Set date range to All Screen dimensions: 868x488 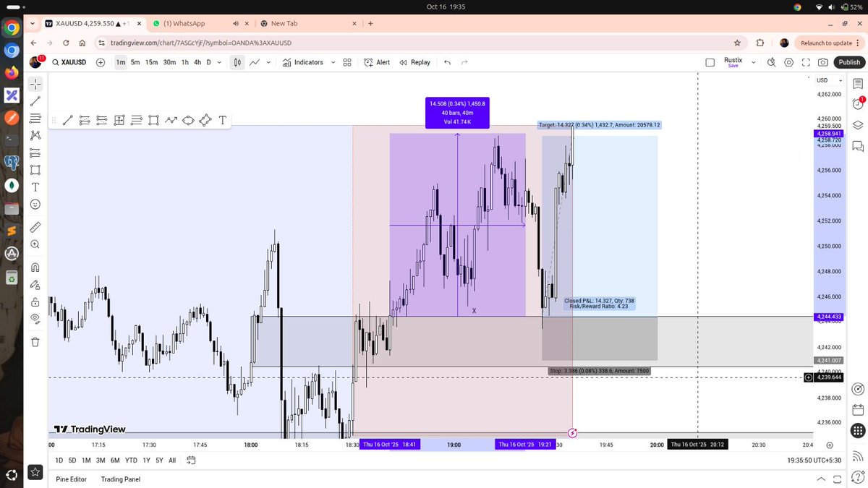pyautogui.click(x=172, y=460)
